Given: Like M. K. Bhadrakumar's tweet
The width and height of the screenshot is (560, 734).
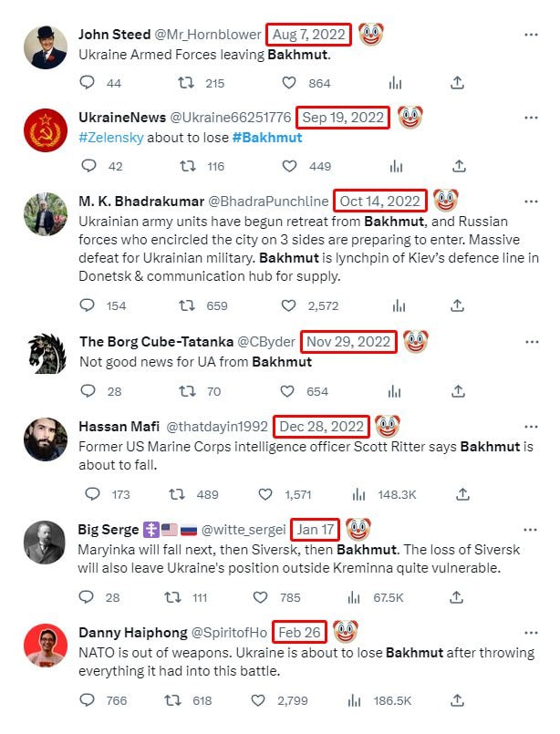Looking at the screenshot, I should (x=290, y=305).
